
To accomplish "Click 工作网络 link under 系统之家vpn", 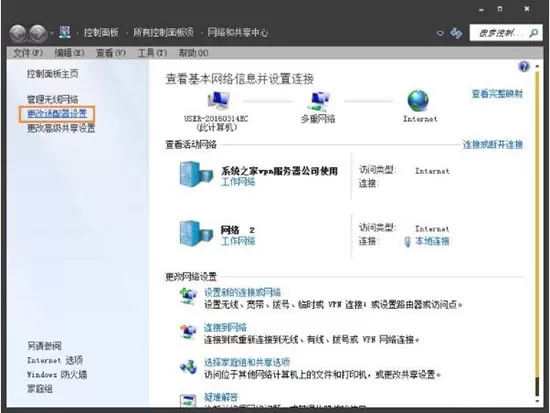I will (x=238, y=182).
